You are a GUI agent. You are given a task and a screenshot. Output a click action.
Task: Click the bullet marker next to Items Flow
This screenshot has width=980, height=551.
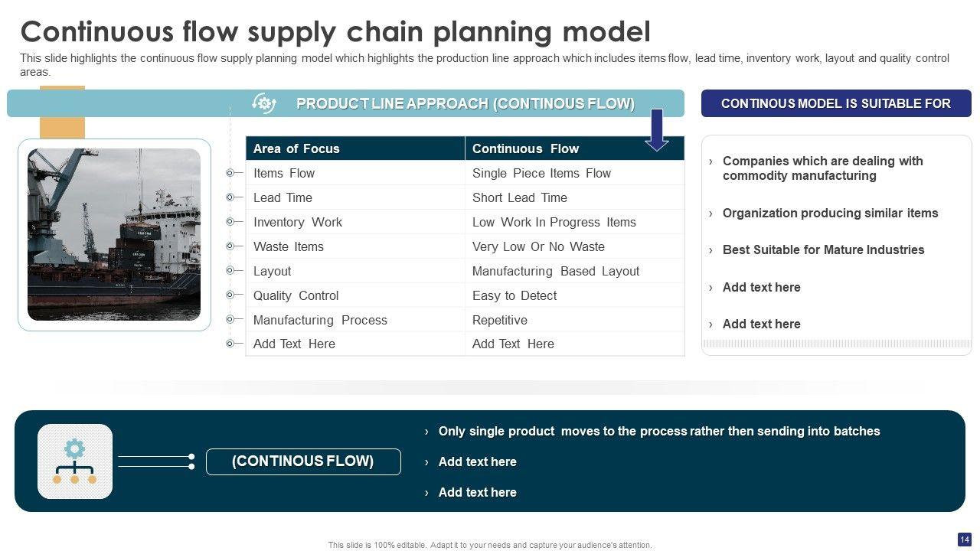click(x=230, y=173)
